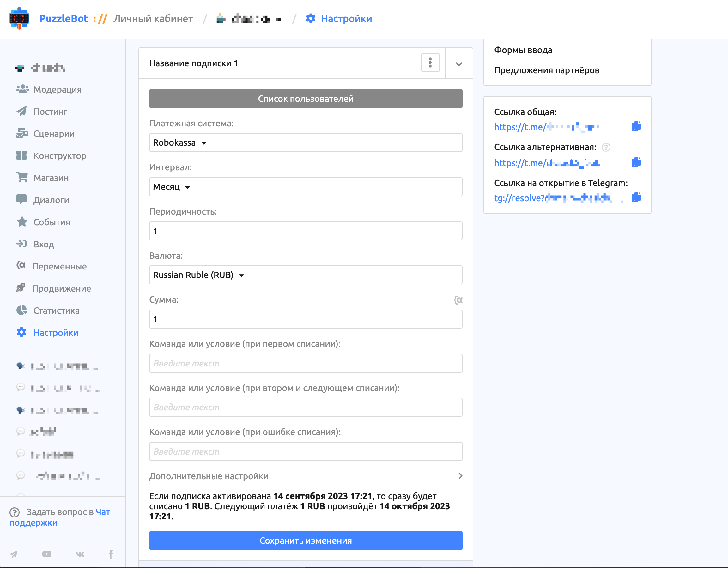Focus charge-error command input field
The height and width of the screenshot is (568, 728).
tap(305, 451)
